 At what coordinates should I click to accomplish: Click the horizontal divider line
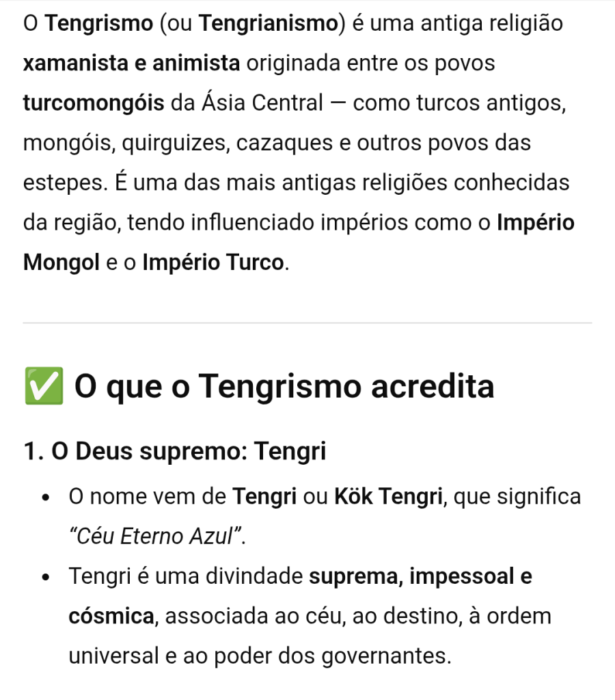(307, 323)
